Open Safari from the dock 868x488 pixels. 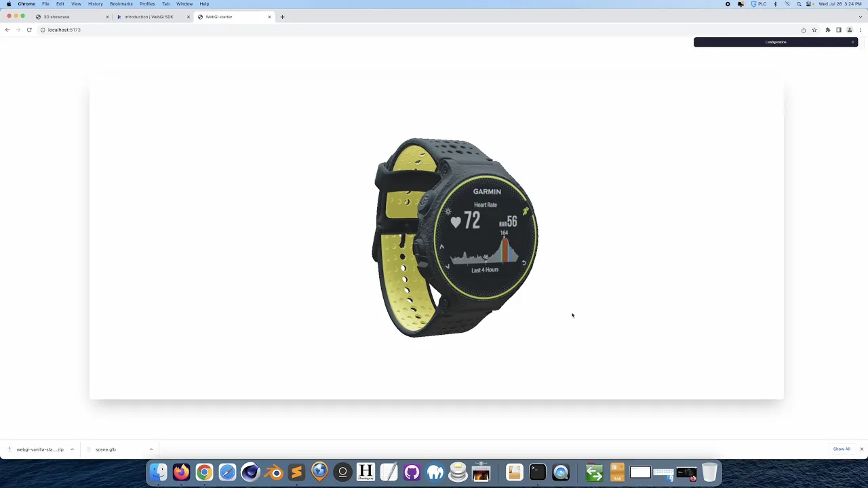pyautogui.click(x=227, y=472)
